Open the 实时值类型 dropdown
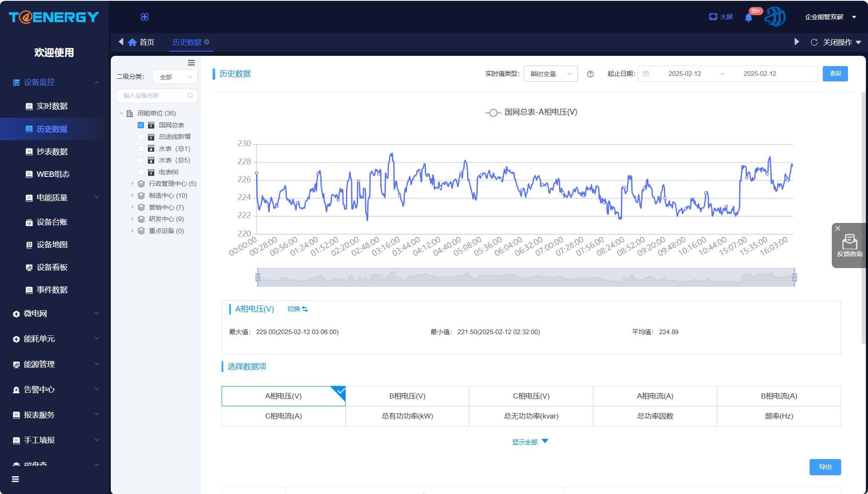Viewport: 868px width, 494px height. 550,74
